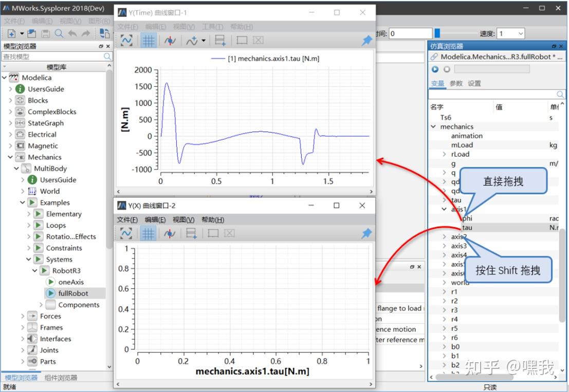This screenshot has height=392, width=569.
Task: Open the new-model dropdown arrow
Action: (x=22, y=34)
